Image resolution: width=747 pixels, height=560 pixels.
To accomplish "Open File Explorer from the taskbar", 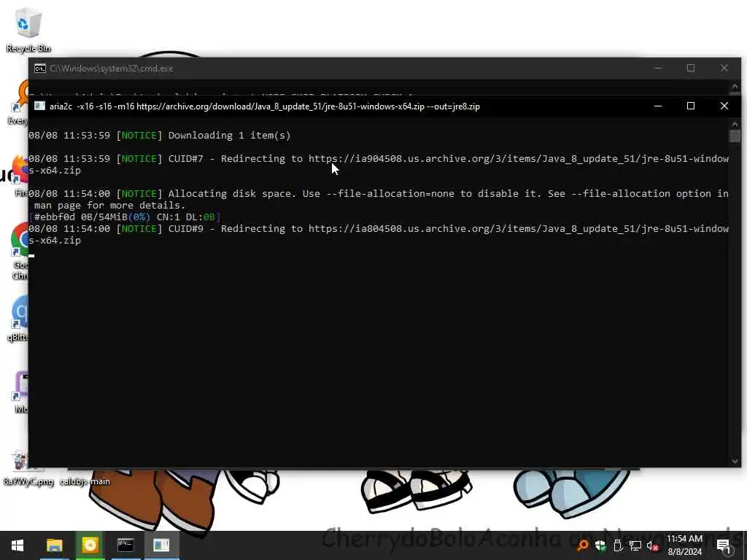I will coord(54,545).
